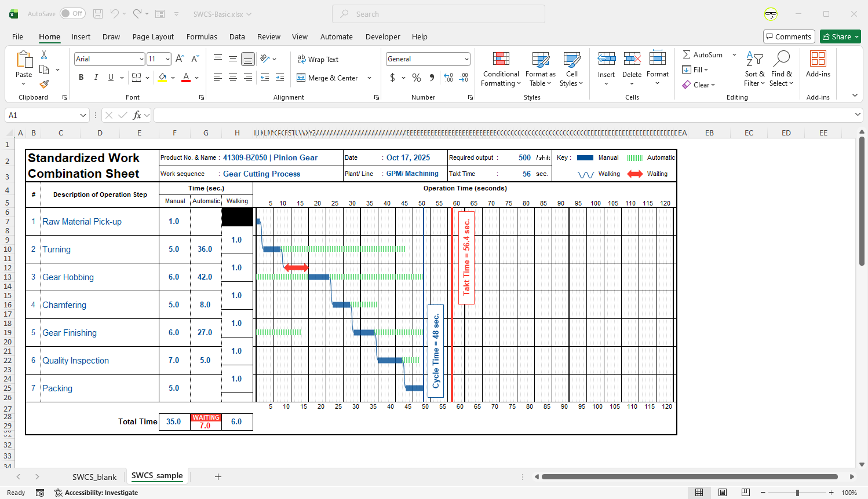Click the Comments button

(x=789, y=36)
